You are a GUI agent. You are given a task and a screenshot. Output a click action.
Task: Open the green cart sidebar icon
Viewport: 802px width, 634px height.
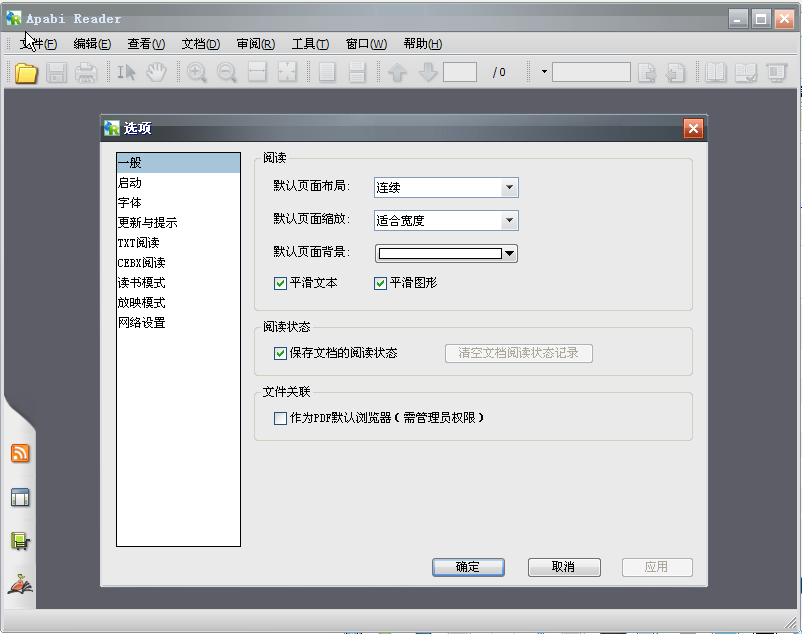click(x=20, y=541)
